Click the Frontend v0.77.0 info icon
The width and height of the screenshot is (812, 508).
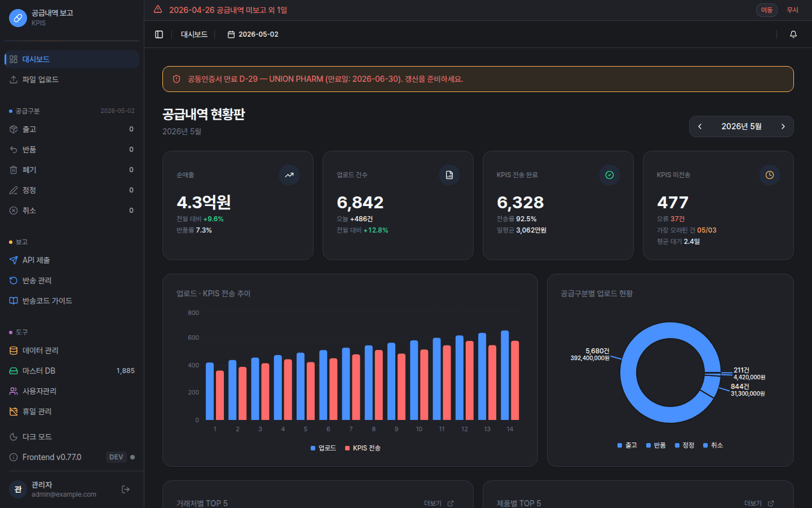click(14, 457)
